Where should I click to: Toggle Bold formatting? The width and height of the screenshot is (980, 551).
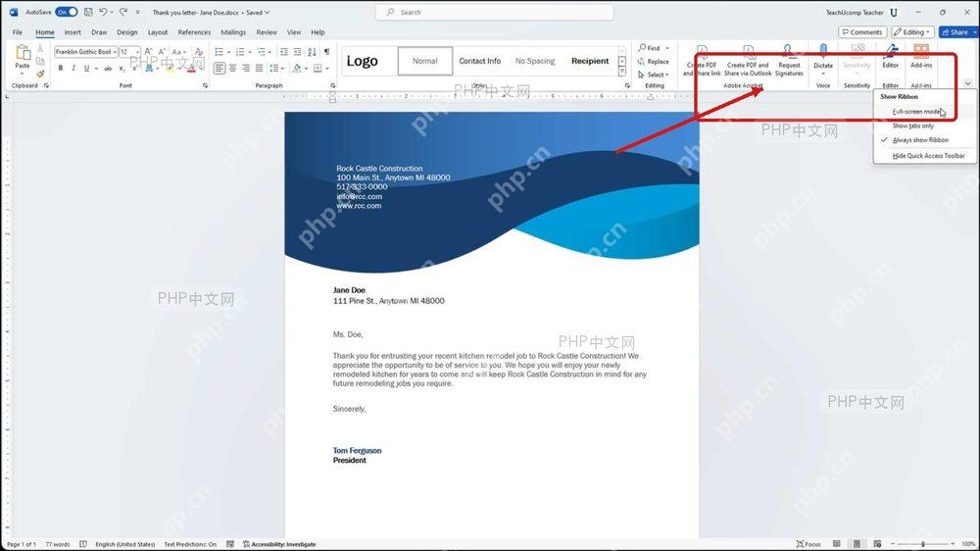click(61, 69)
